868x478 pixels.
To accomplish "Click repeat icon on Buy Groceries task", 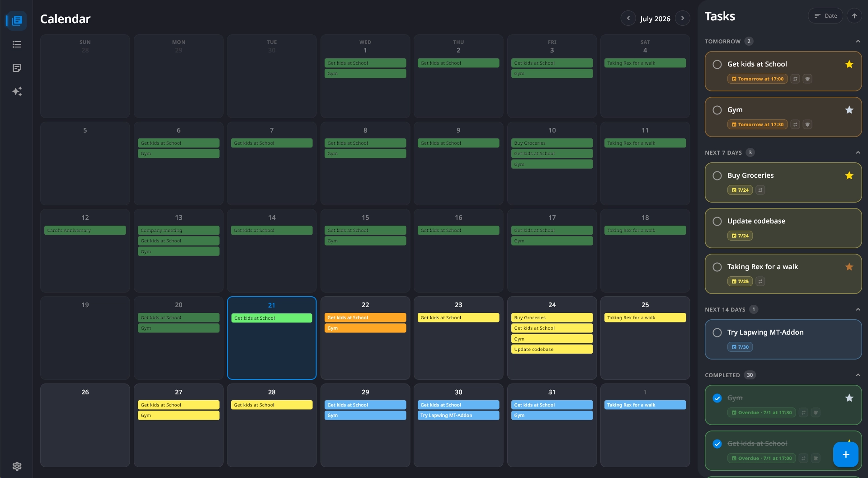I will click(x=760, y=190).
